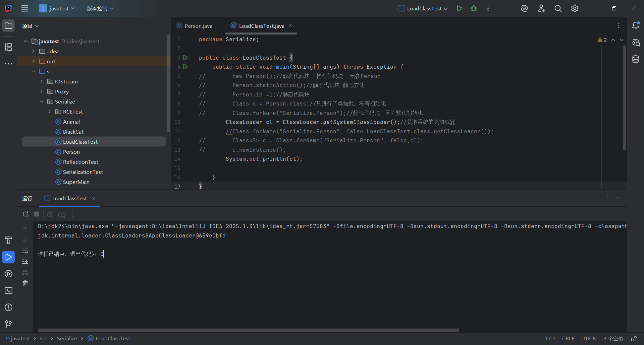This screenshot has width=644, height=345.
Task: Open the 版本控制 dropdown
Action: click(x=100, y=8)
